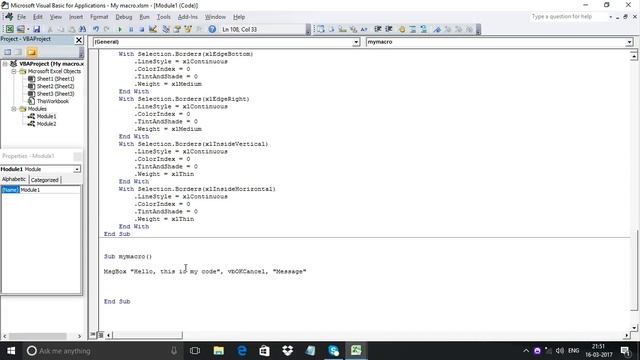
Task: Switch to Full Module View button
Action: (x=100, y=335)
